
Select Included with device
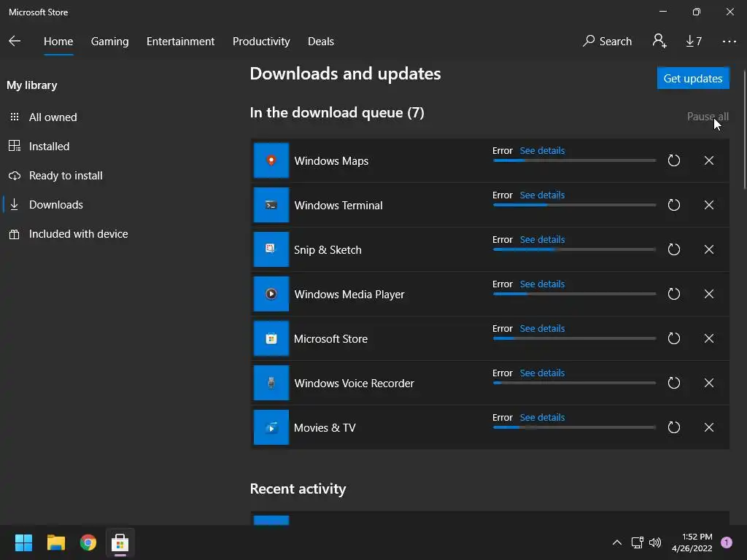click(x=68, y=234)
